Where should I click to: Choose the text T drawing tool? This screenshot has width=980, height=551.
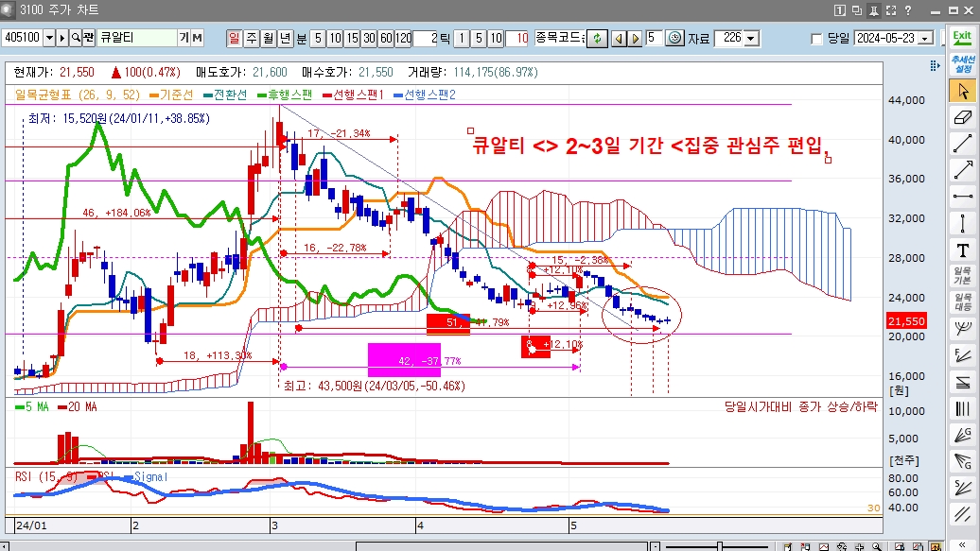pyautogui.click(x=963, y=250)
